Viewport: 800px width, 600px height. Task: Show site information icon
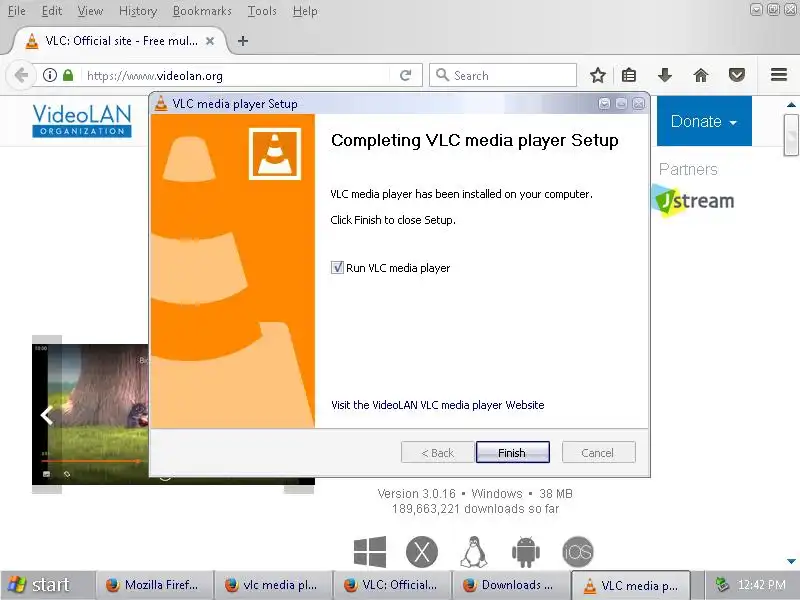point(49,76)
